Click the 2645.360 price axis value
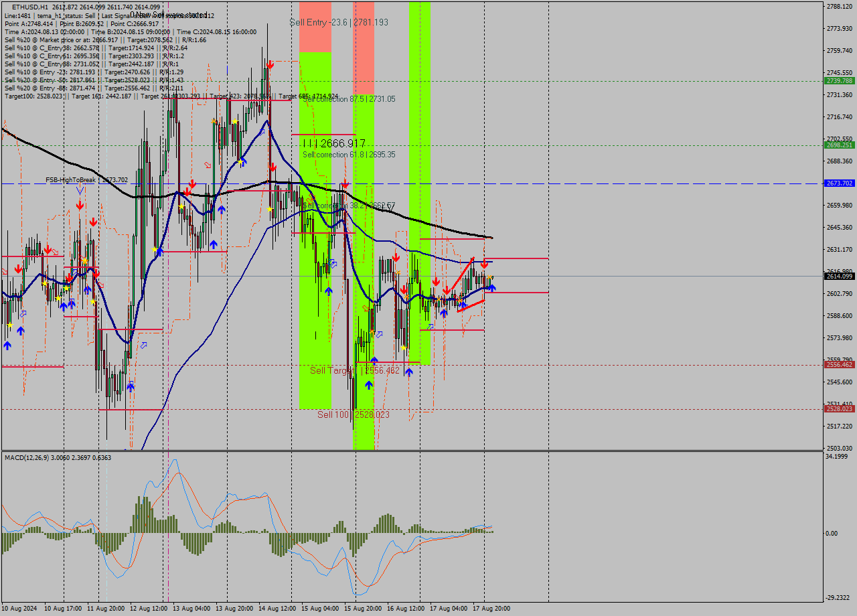 [840, 227]
